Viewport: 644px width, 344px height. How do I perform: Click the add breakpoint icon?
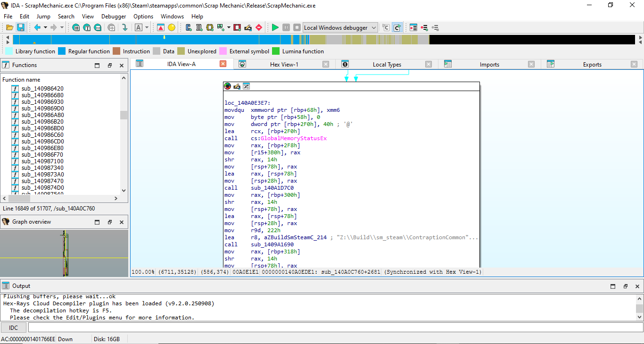tap(424, 27)
